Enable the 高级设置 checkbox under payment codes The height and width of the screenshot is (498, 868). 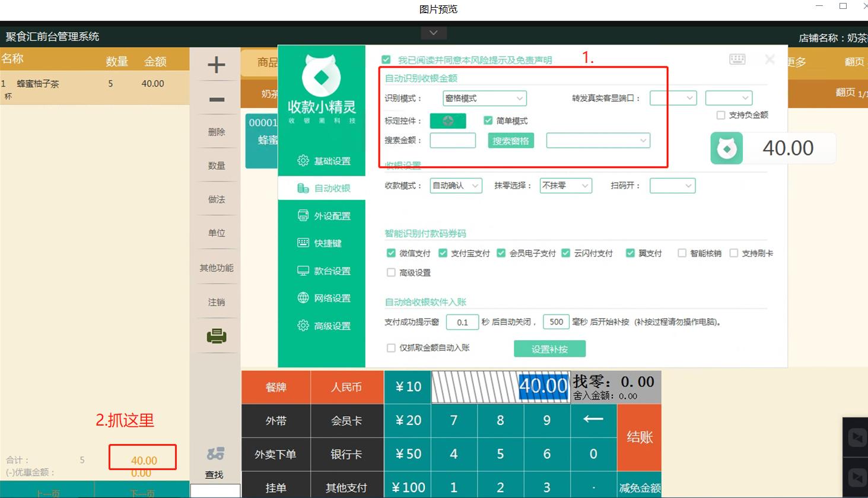tap(391, 272)
